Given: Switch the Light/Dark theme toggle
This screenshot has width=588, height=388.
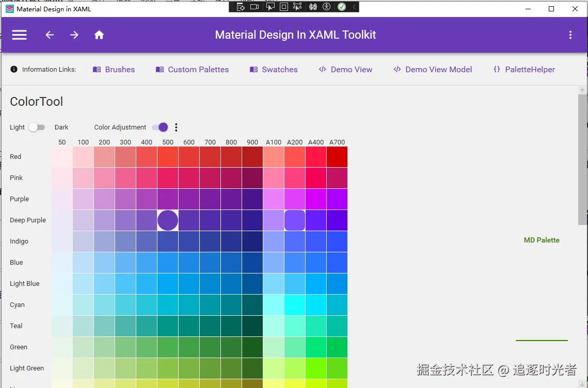Looking at the screenshot, I should [37, 127].
